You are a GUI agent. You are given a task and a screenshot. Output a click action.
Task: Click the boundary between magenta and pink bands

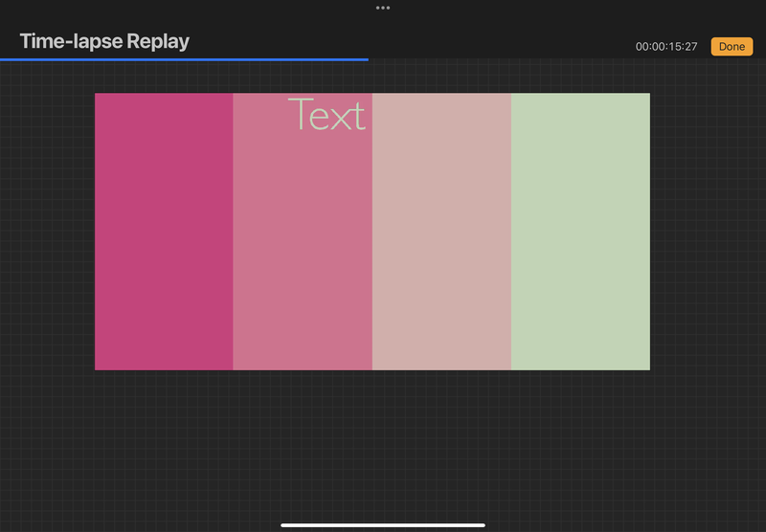pos(234,239)
